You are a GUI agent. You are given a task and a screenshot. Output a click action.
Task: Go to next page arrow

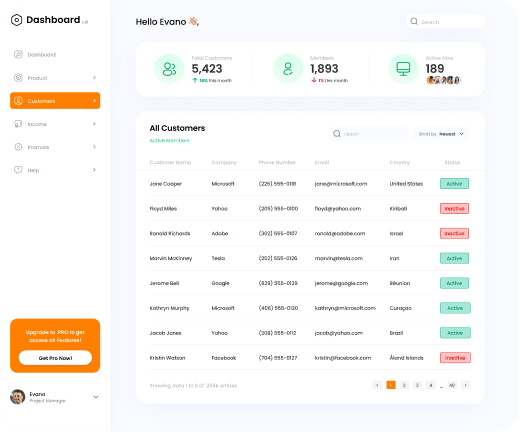pyautogui.click(x=466, y=385)
